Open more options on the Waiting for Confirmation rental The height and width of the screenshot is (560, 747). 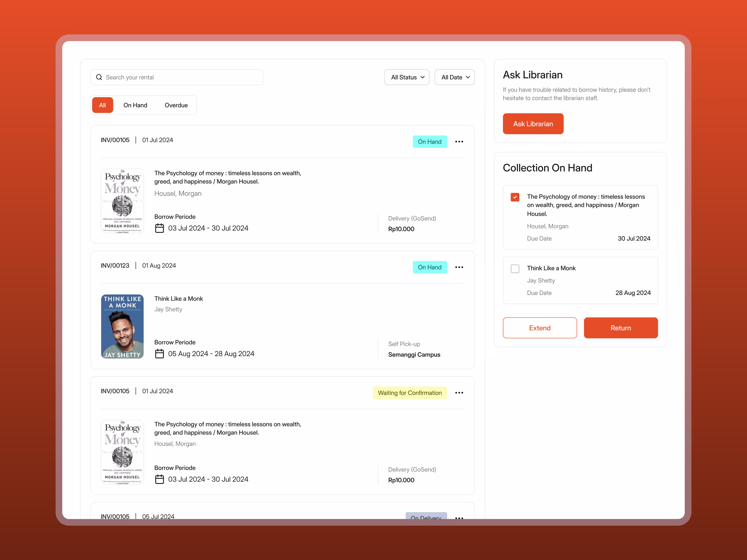pyautogui.click(x=459, y=393)
